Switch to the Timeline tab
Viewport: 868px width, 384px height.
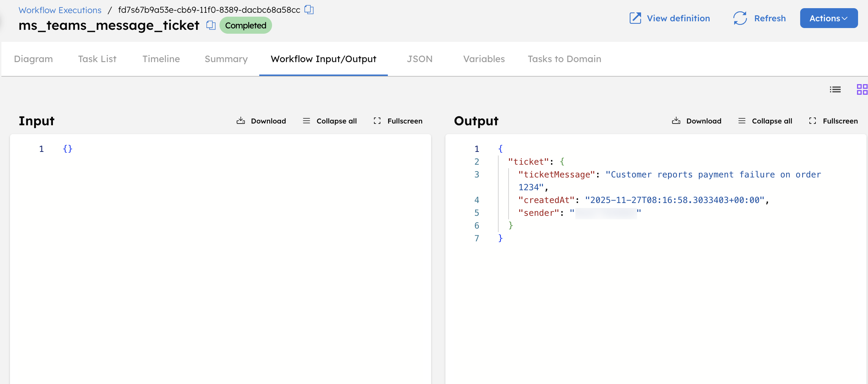pyautogui.click(x=161, y=59)
